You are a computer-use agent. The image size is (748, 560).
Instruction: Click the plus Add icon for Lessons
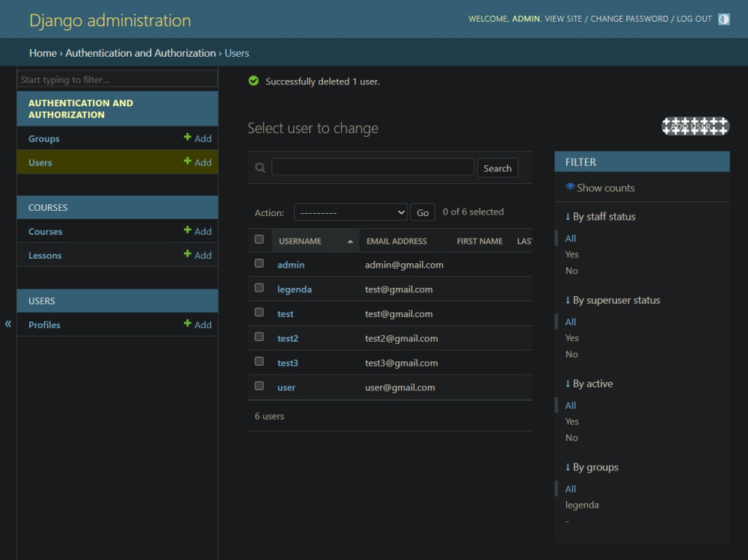tap(188, 253)
